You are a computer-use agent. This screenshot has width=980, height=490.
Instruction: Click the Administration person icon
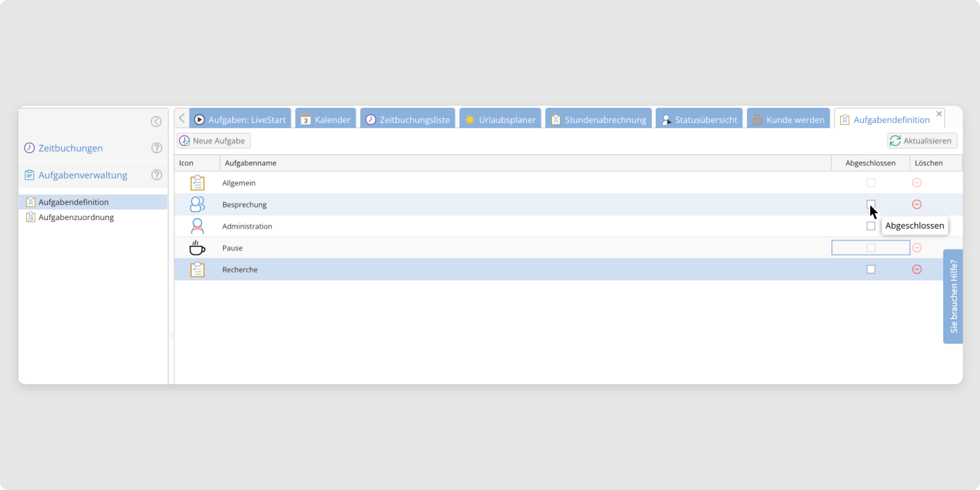pyautogui.click(x=197, y=226)
